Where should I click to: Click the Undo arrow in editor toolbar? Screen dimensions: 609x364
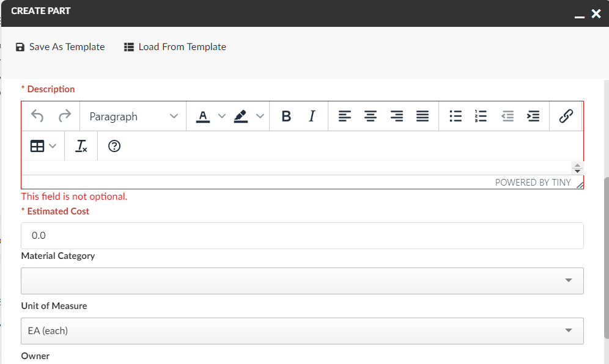pyautogui.click(x=37, y=116)
